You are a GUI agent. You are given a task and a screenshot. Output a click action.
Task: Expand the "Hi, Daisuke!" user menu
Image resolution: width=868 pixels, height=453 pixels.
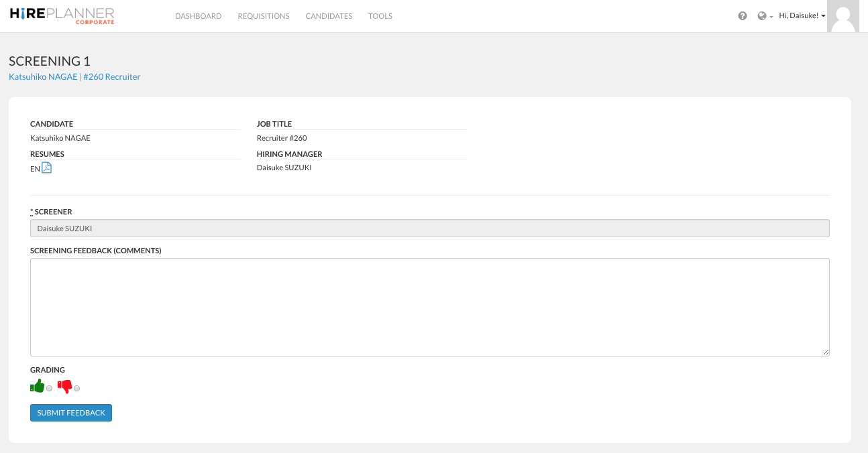point(802,15)
